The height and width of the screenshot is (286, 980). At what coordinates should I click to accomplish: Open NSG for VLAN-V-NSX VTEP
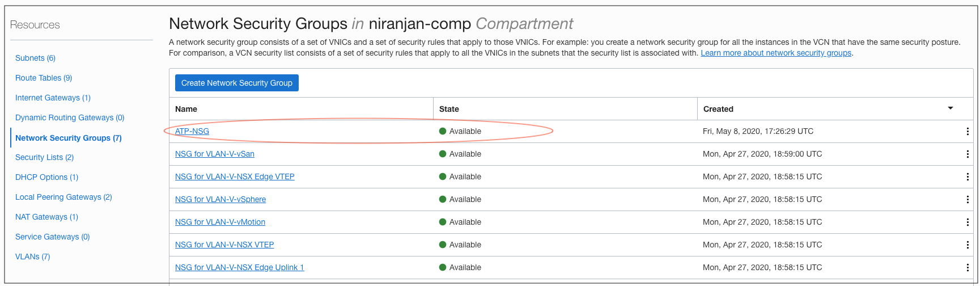pyautogui.click(x=224, y=245)
